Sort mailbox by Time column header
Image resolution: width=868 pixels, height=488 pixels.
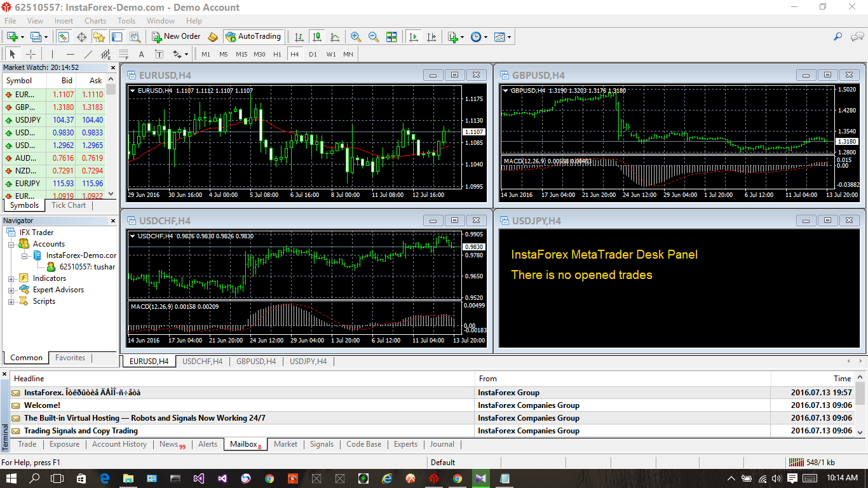point(813,379)
